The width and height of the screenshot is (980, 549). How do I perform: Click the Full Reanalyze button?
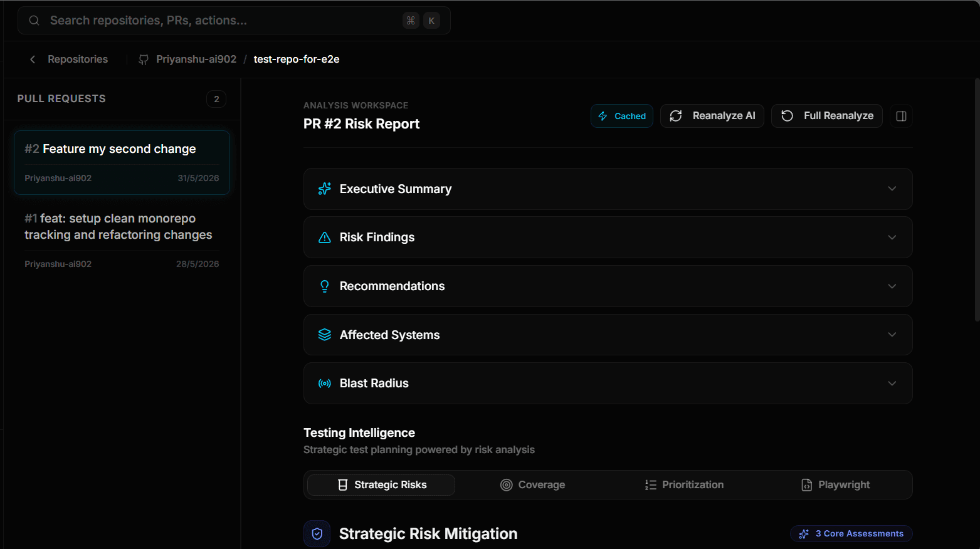(x=827, y=116)
